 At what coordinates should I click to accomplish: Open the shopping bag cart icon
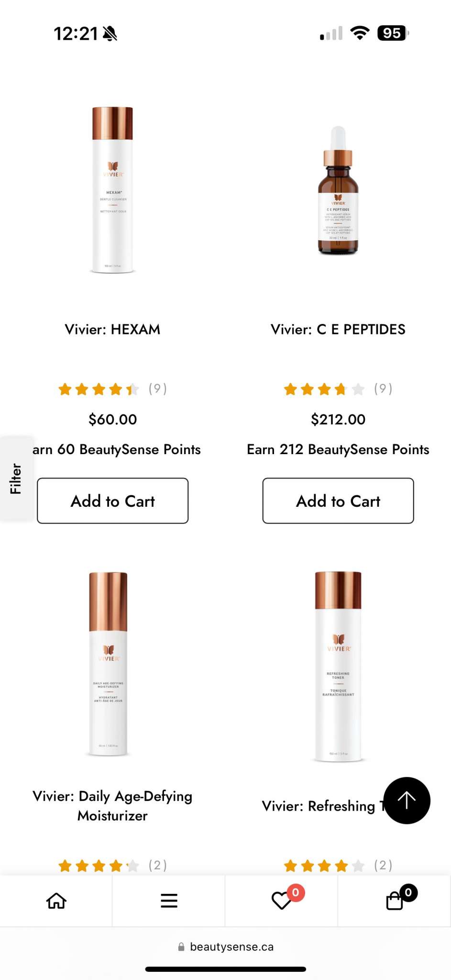(395, 901)
